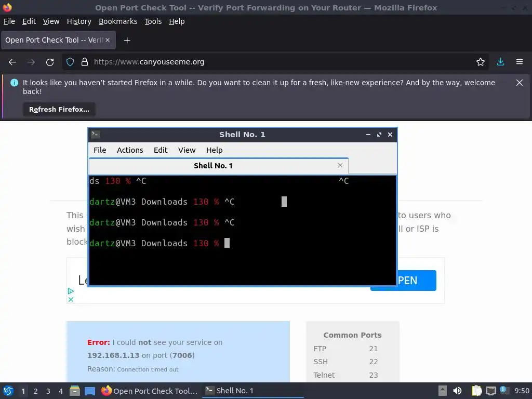Image resolution: width=532 pixels, height=399 pixels.
Task: Click the terminal icon in Shell title bar
Action: point(96,135)
